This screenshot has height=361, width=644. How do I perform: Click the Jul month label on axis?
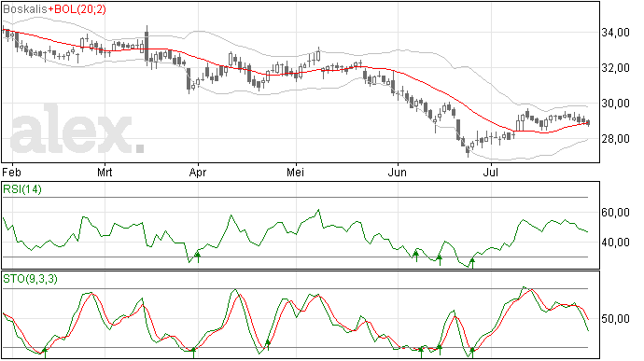pyautogui.click(x=490, y=172)
